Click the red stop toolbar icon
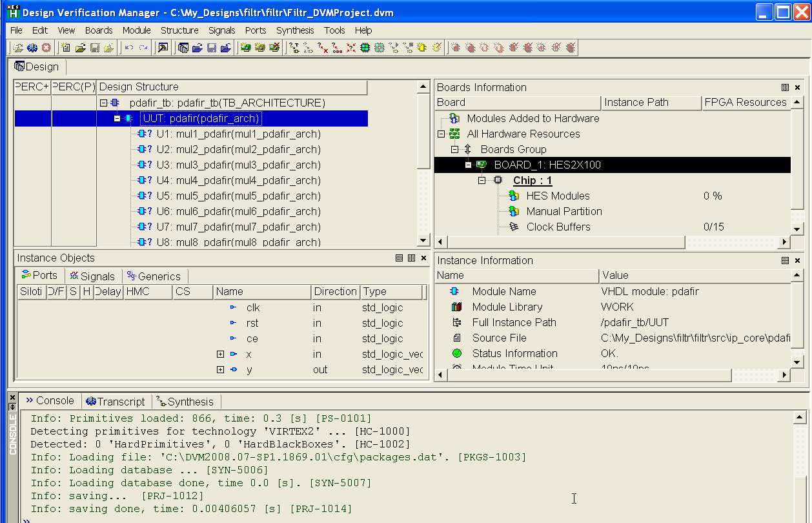 [46, 48]
